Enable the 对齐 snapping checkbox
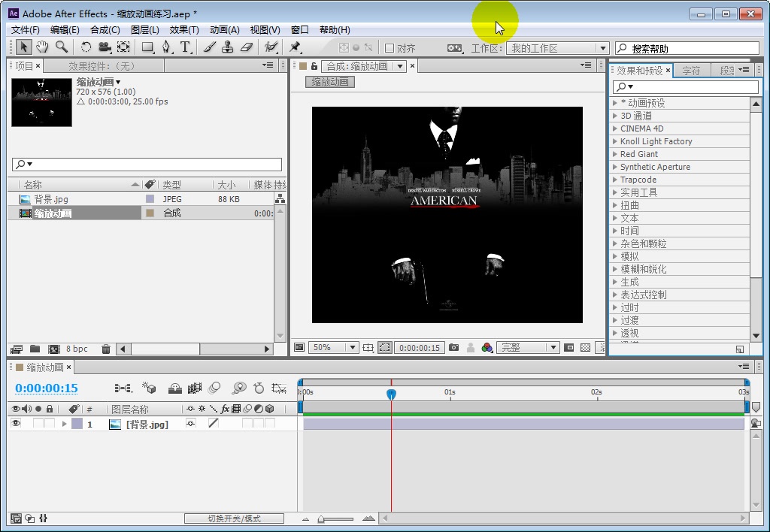 tap(390, 48)
